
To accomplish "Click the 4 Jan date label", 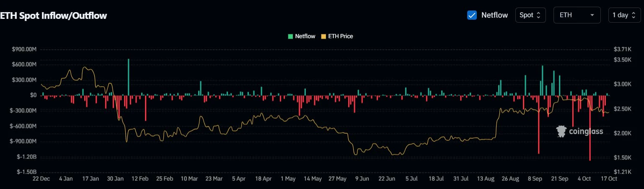I will 66,179.
